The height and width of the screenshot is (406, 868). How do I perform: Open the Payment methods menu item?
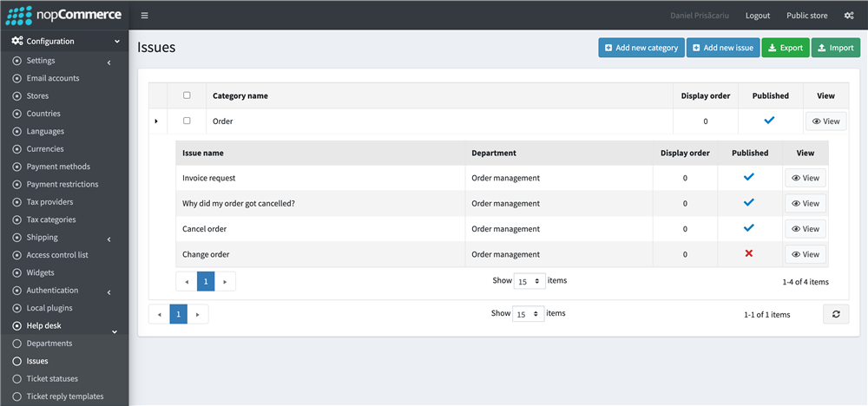point(58,167)
